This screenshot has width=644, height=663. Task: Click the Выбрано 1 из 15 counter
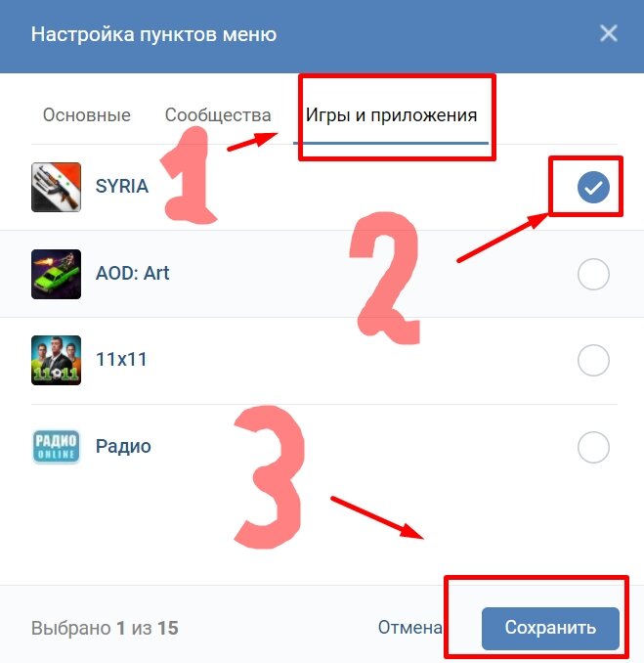105,628
